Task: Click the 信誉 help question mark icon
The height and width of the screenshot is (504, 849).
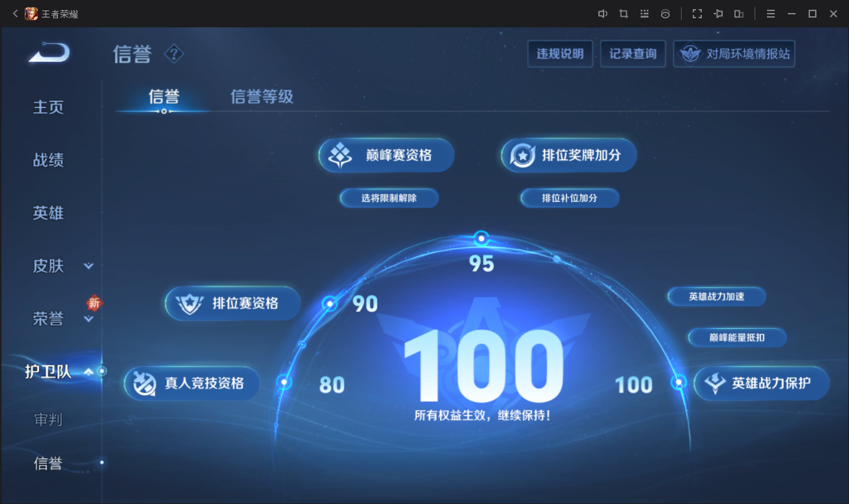Action: click(x=173, y=54)
